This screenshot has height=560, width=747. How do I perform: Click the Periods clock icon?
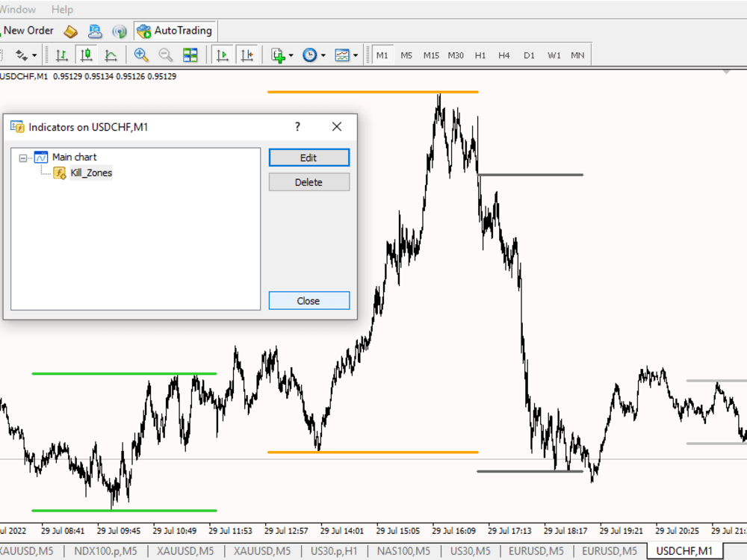(310, 55)
